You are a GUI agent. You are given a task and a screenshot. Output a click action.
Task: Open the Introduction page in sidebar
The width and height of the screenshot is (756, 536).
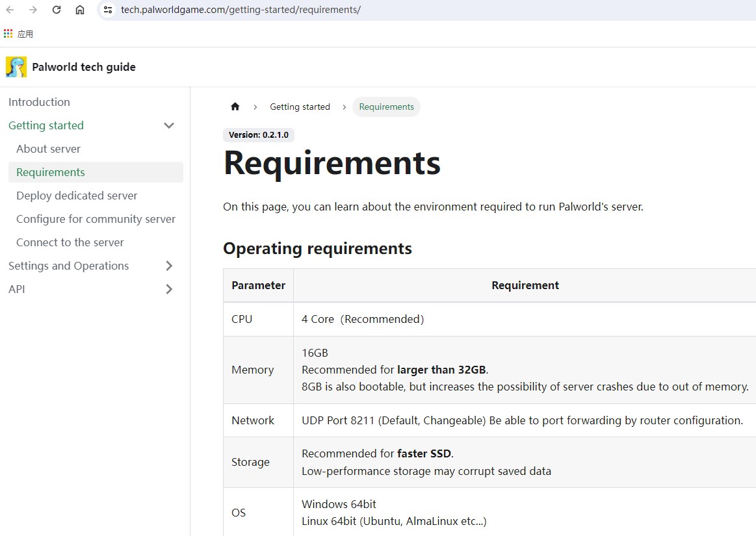[39, 102]
